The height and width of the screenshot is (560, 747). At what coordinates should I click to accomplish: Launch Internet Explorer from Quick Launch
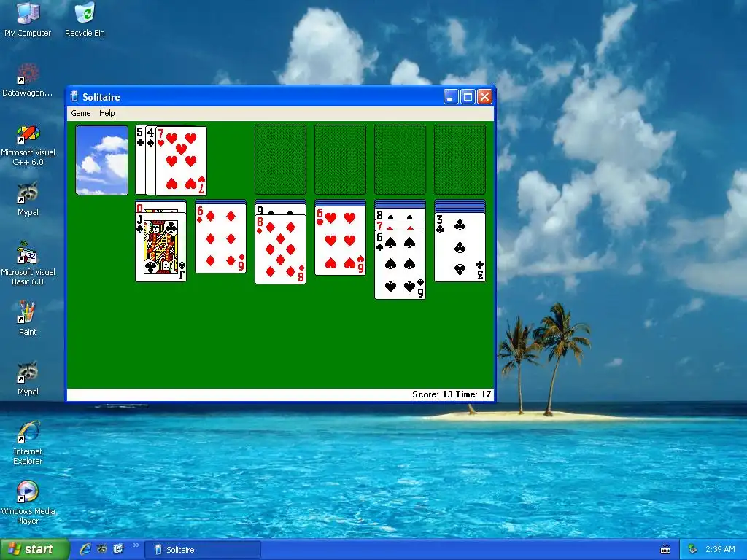point(85,549)
